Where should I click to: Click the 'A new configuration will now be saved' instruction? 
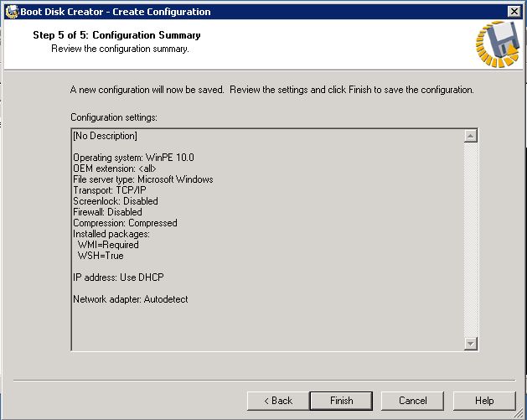(x=272, y=90)
